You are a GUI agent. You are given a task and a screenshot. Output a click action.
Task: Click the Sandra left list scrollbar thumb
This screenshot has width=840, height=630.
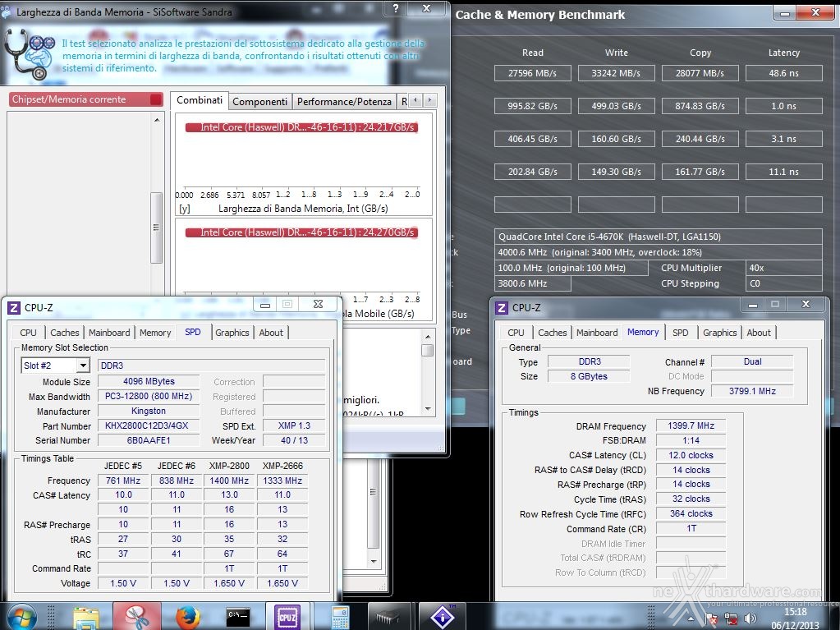[157, 228]
